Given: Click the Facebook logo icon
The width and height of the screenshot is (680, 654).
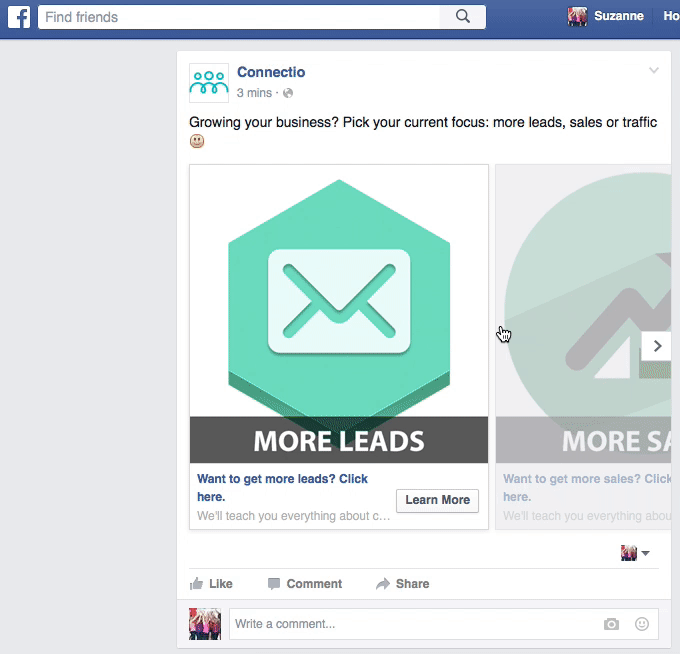Looking at the screenshot, I should pos(19,17).
